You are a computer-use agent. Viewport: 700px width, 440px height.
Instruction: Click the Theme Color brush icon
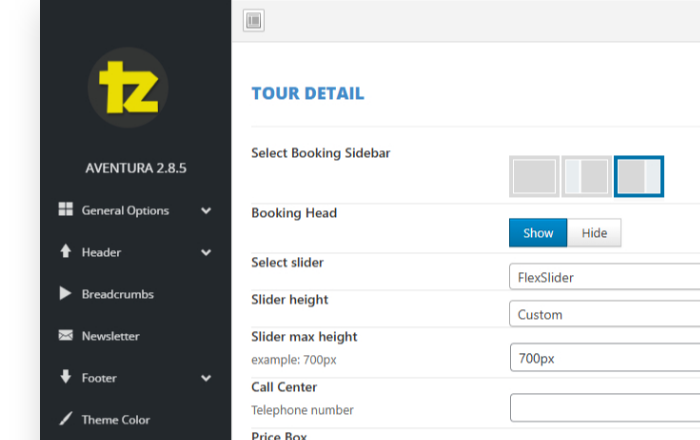[66, 419]
